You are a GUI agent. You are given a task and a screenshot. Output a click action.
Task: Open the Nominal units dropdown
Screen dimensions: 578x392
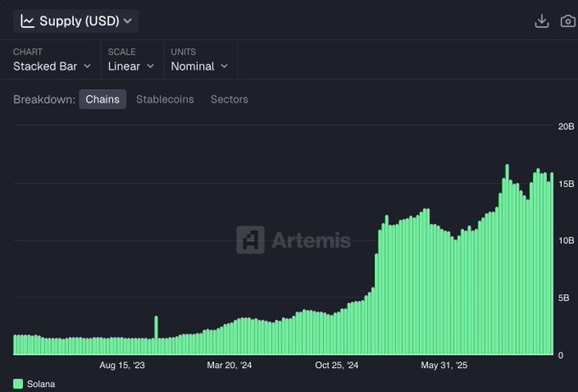pyautogui.click(x=199, y=65)
